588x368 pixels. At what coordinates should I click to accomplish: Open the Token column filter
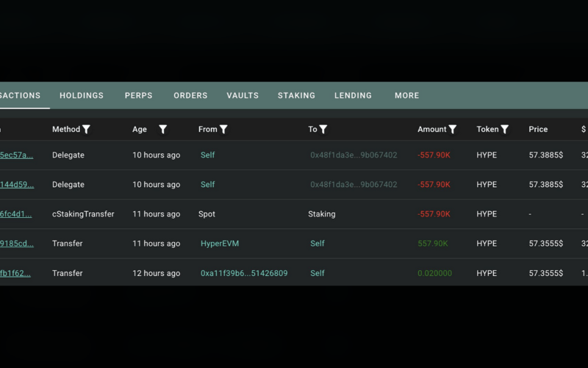click(505, 130)
